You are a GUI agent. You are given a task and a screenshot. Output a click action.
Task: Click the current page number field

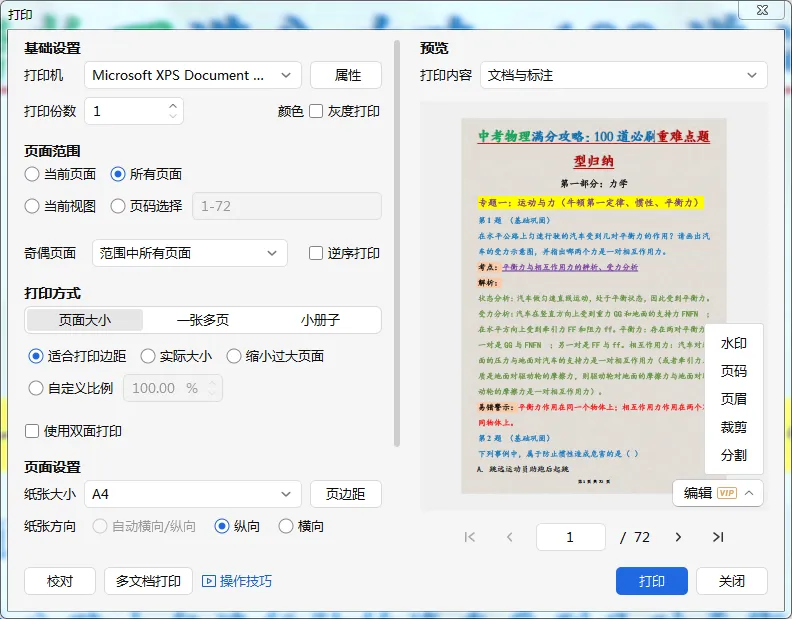tap(571, 537)
